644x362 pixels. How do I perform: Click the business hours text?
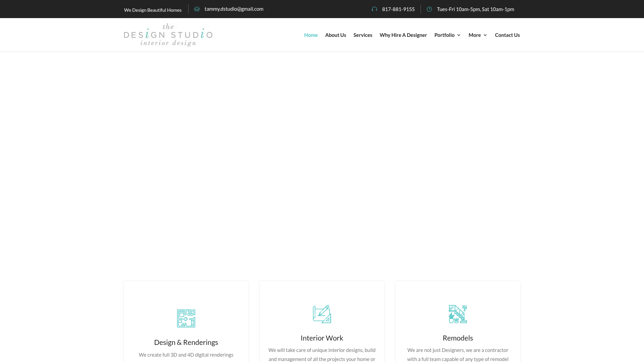coord(475,9)
